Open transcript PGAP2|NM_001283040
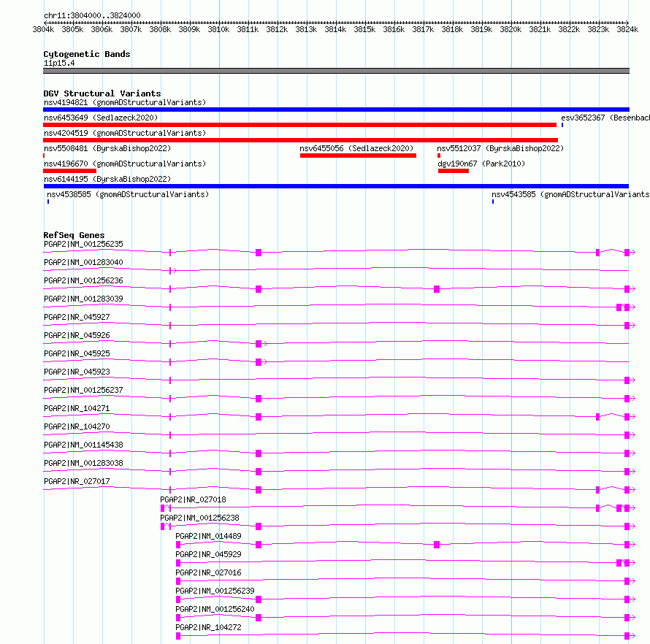 [83, 262]
